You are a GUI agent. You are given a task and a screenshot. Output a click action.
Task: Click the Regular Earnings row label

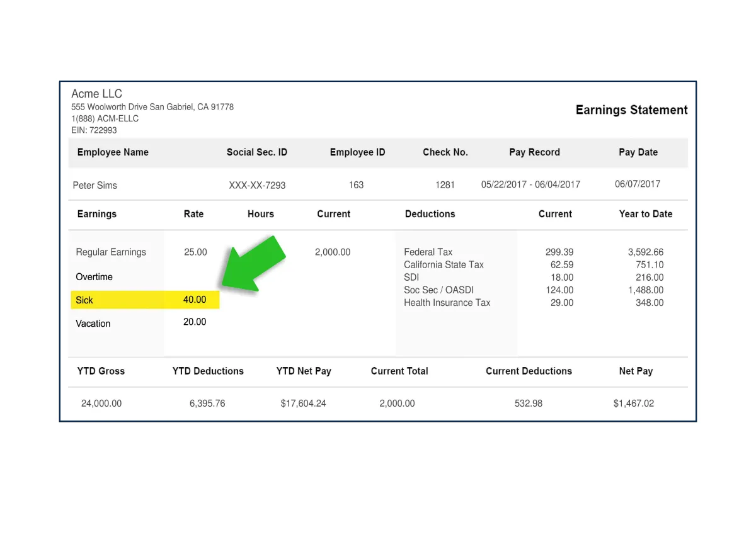(111, 252)
